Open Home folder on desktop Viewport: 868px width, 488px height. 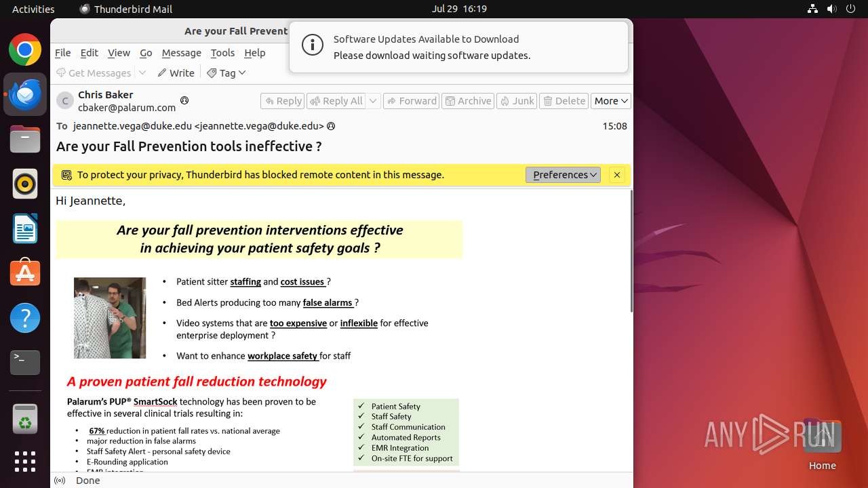click(x=822, y=445)
